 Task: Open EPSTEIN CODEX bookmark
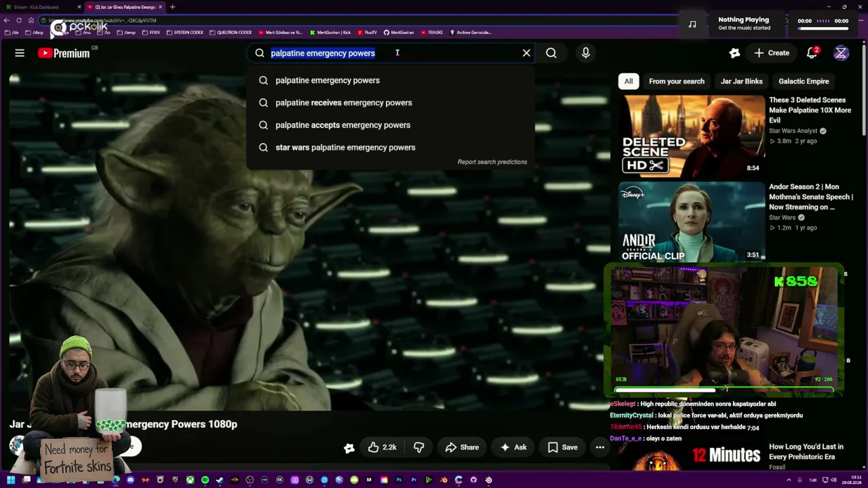click(185, 32)
